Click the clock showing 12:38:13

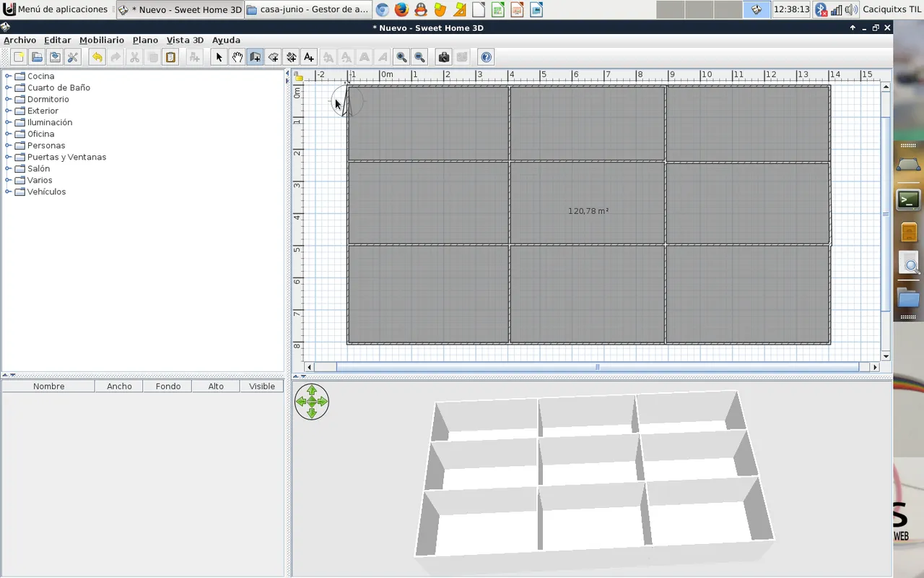click(x=791, y=9)
